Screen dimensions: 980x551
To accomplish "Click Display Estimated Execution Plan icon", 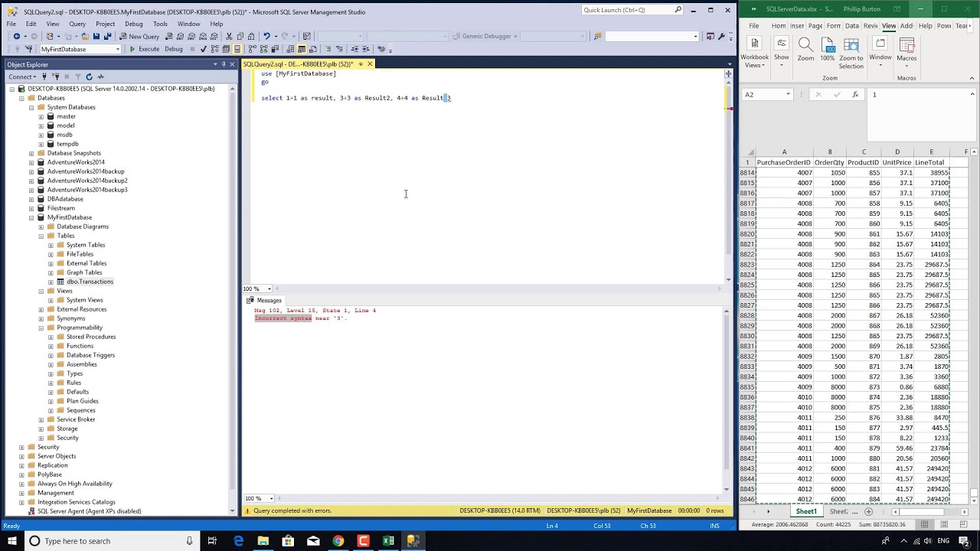I will 214,49.
